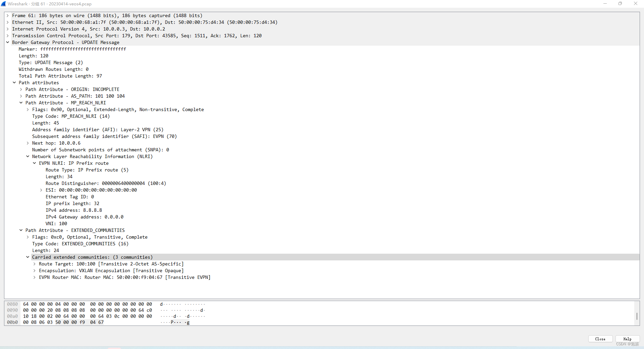Select Address family identifier Layer-2 VPN row

pos(322,130)
